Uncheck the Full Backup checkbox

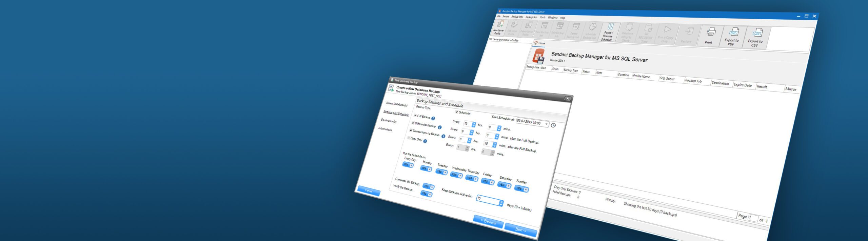[415, 116]
